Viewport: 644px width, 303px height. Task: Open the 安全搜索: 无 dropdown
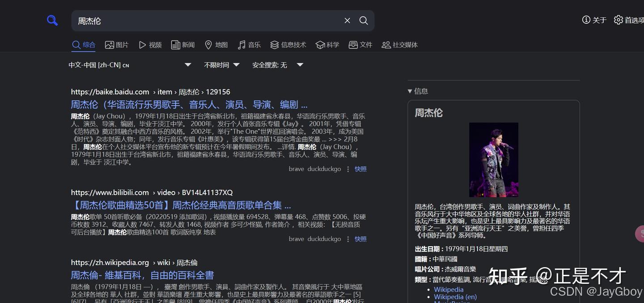[x=278, y=65]
